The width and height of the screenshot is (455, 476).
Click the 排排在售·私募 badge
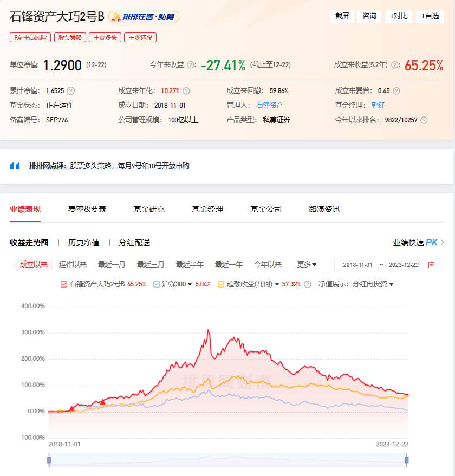(144, 17)
